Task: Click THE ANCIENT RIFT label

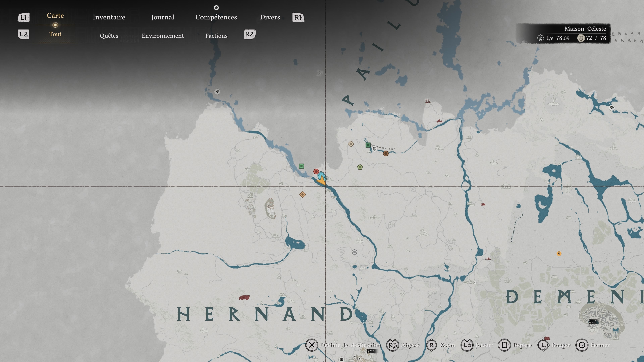Action: (383, 147)
